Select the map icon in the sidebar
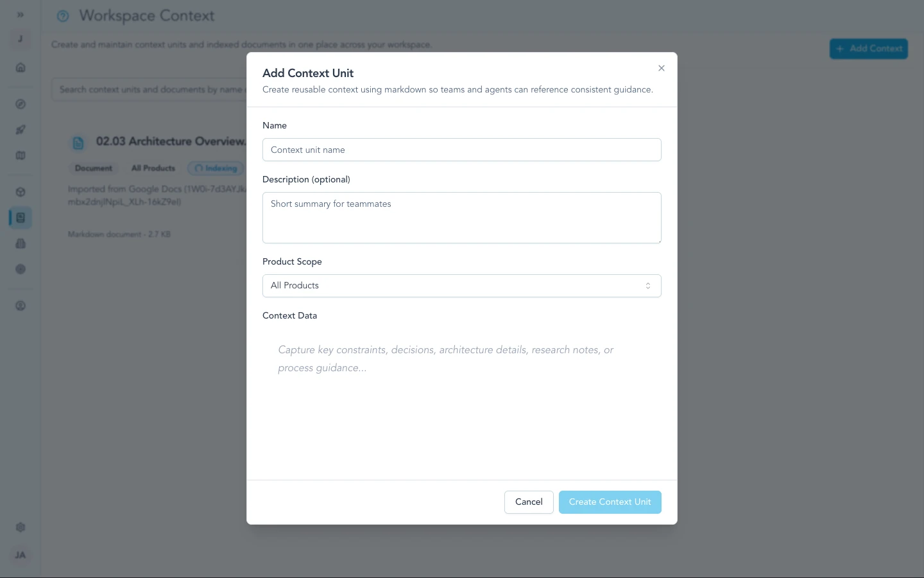Viewport: 924px width, 578px height. [21, 155]
